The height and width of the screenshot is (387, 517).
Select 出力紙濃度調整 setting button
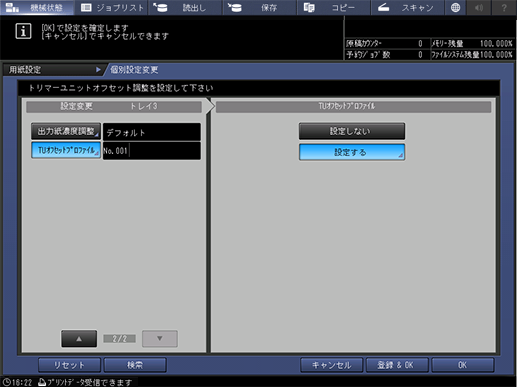66,131
